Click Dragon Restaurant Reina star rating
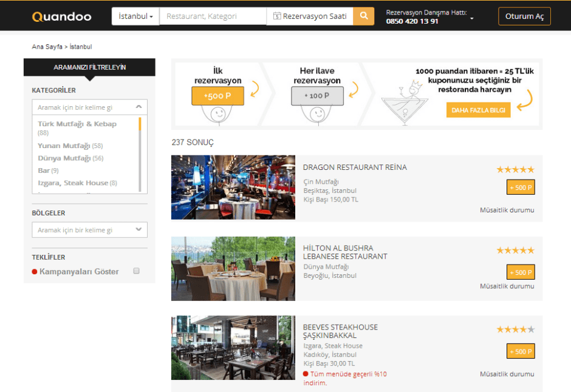This screenshot has height=392, width=571. click(x=515, y=170)
